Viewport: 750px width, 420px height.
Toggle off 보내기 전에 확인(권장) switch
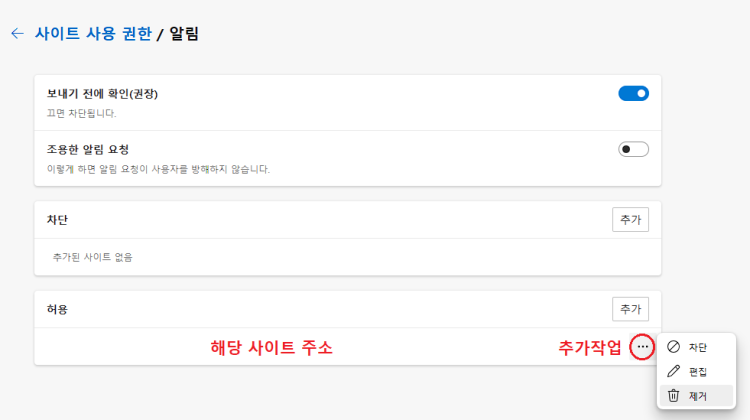(x=633, y=93)
